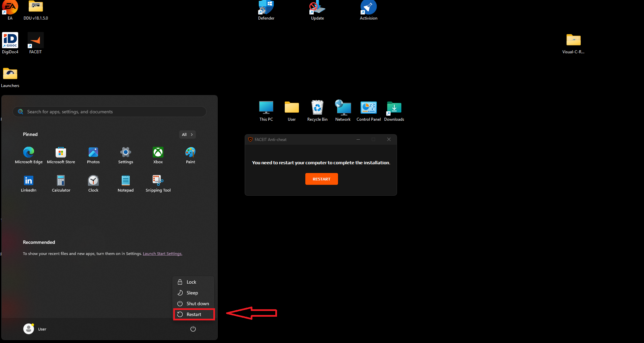
Task: Open the Launchers folder
Action: tap(10, 77)
